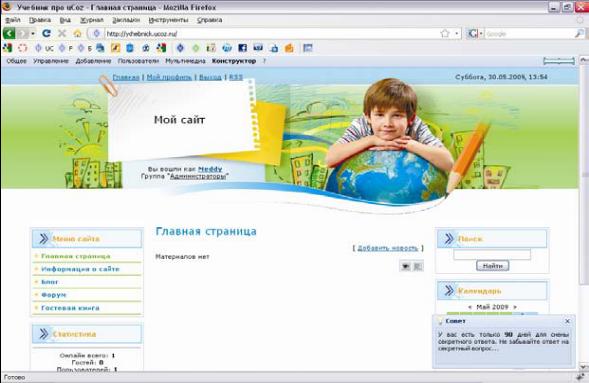Click the Forward navigation arrow

[23, 33]
